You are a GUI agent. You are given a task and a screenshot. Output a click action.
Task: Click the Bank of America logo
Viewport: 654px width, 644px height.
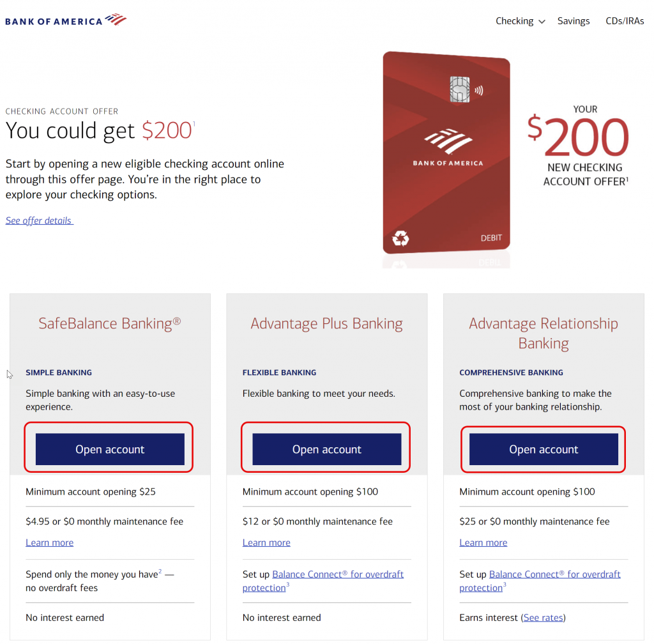[x=66, y=19]
